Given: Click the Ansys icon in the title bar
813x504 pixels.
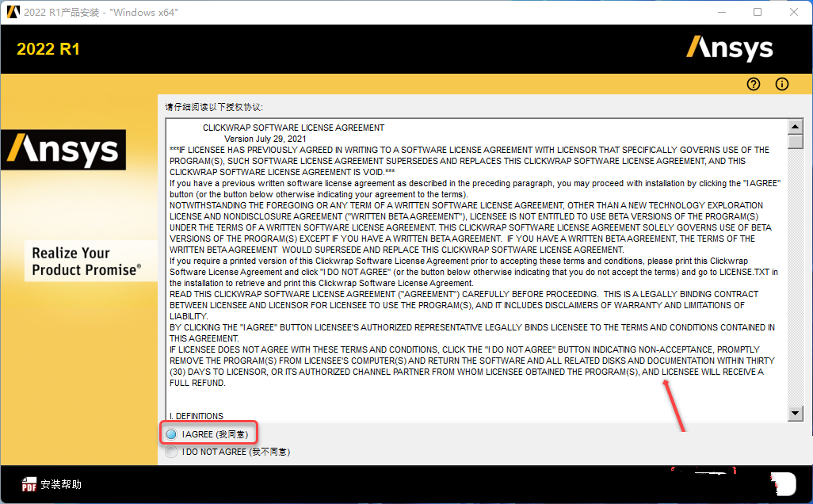Looking at the screenshot, I should [x=13, y=12].
